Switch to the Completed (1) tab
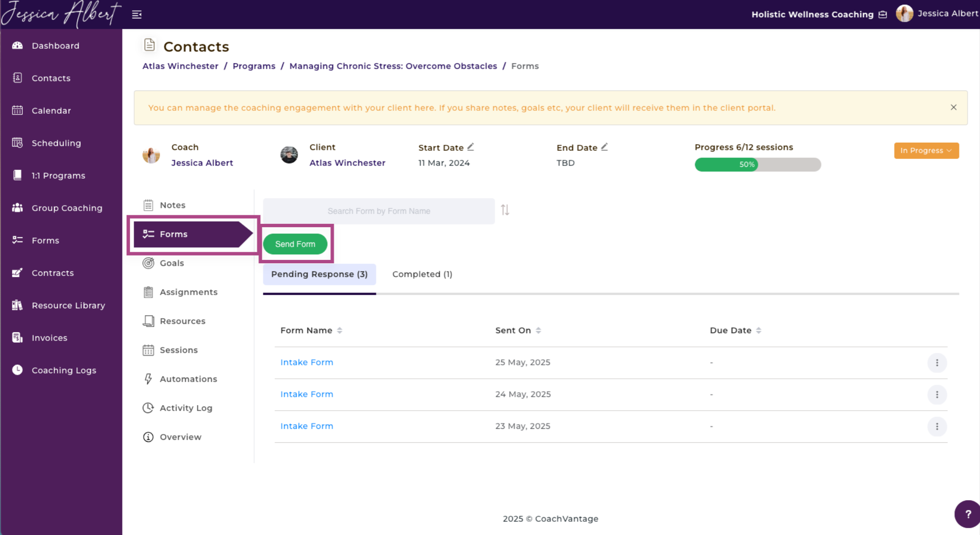 [422, 274]
